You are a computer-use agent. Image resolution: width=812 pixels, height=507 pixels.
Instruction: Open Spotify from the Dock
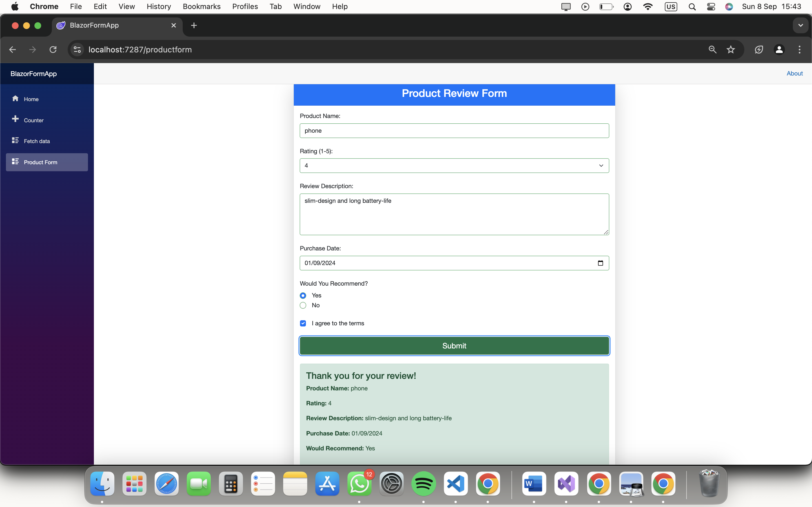tap(423, 484)
